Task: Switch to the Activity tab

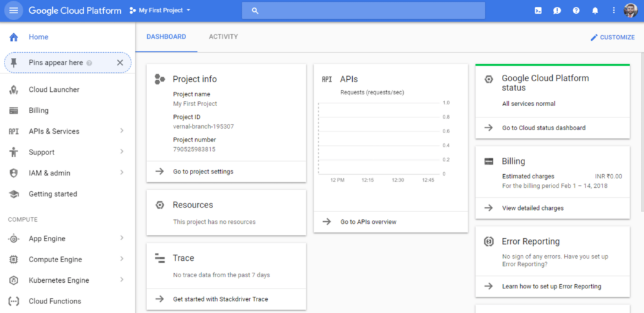Action: [x=223, y=37]
